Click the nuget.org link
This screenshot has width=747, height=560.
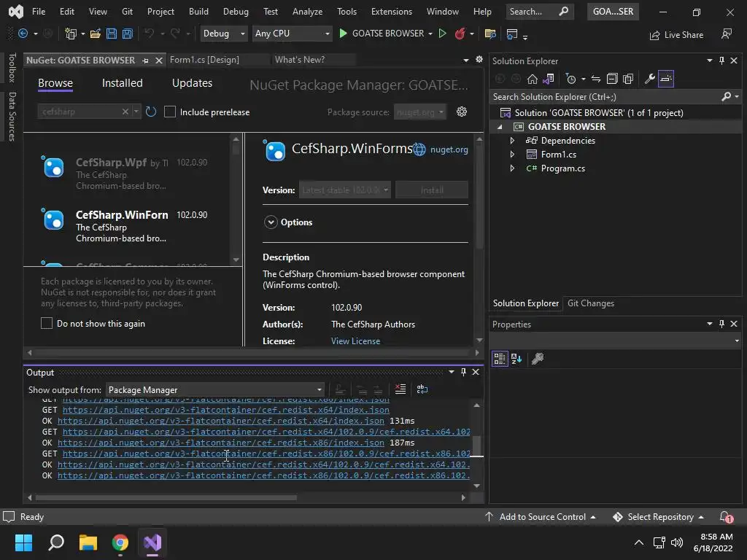tap(449, 149)
